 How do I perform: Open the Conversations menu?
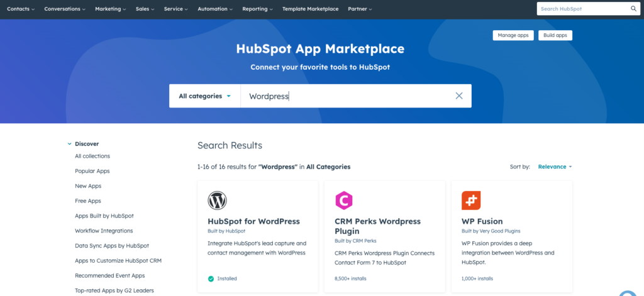[65, 9]
